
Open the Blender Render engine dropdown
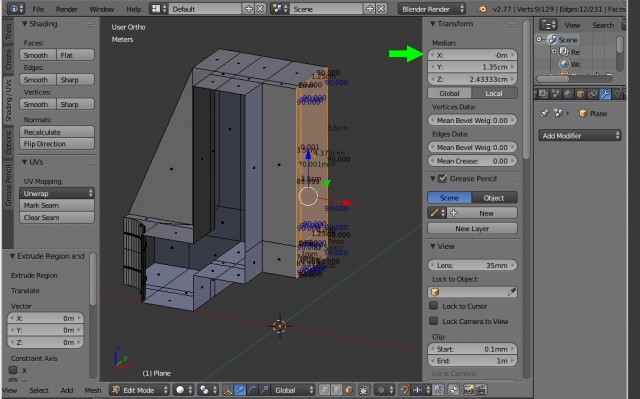pos(432,9)
